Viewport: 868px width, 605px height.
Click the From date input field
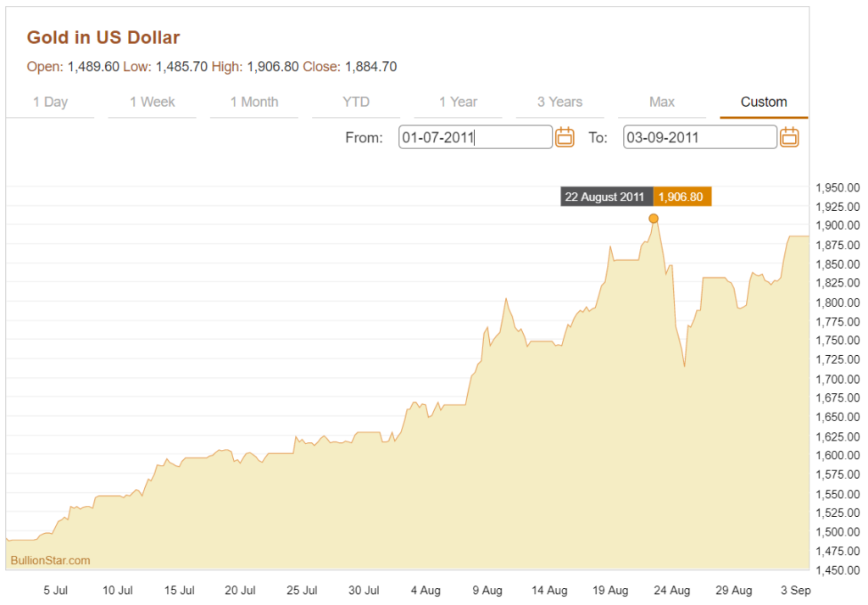(476, 137)
